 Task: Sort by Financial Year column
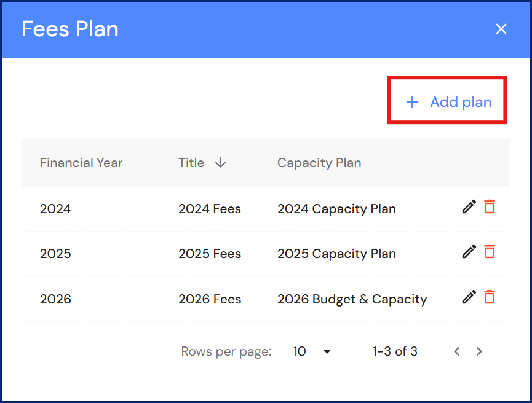pos(81,163)
